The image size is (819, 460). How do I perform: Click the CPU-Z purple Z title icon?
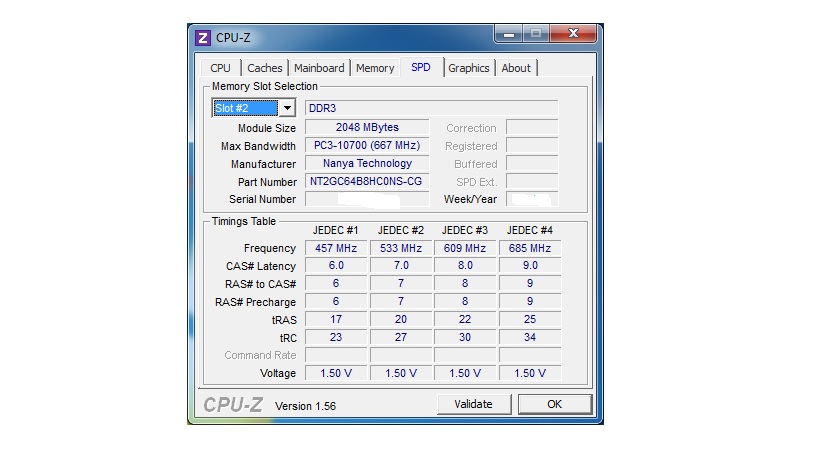(203, 38)
